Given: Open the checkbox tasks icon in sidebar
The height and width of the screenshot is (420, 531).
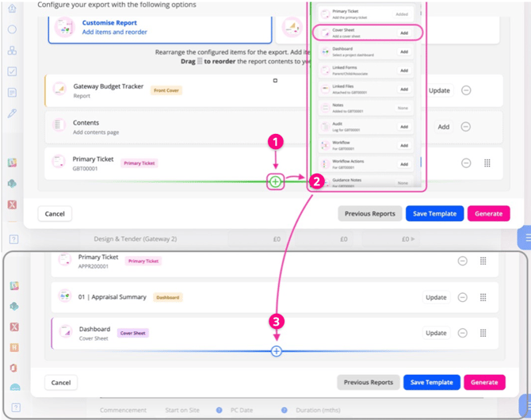Looking at the screenshot, I should point(12,71).
